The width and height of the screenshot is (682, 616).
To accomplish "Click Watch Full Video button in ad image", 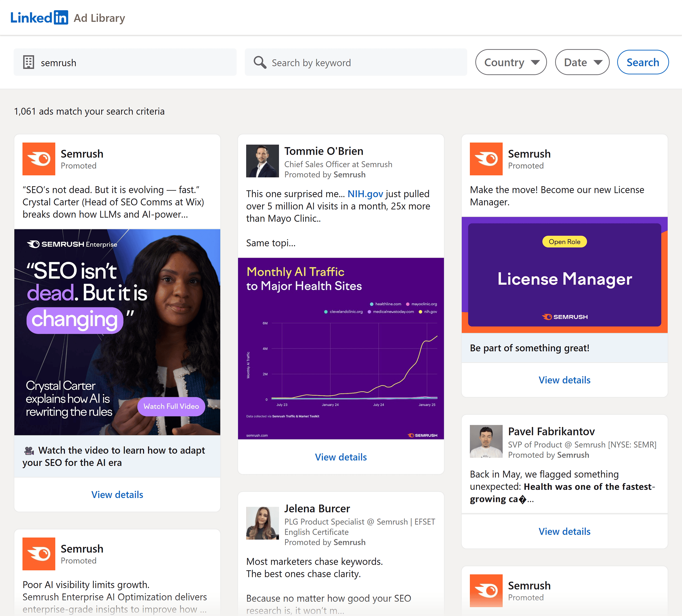I will coord(171,406).
